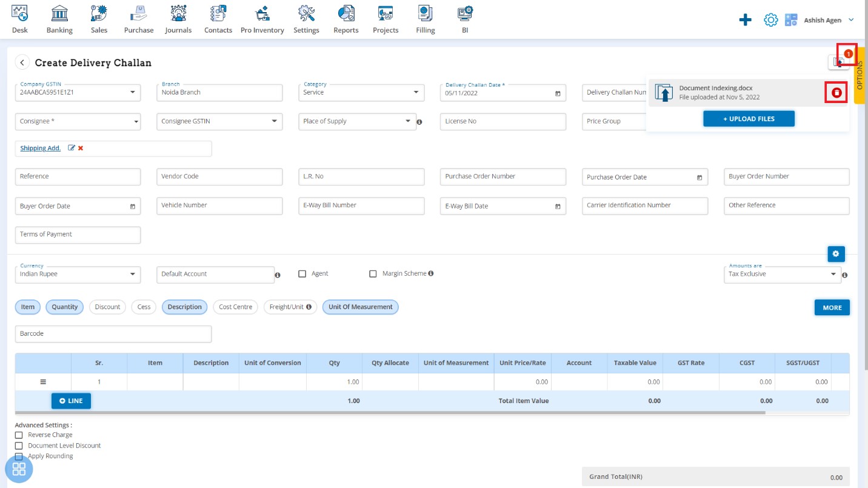This screenshot has width=868, height=488.
Task: Click the blue plus quick-create icon
Action: 746,20
